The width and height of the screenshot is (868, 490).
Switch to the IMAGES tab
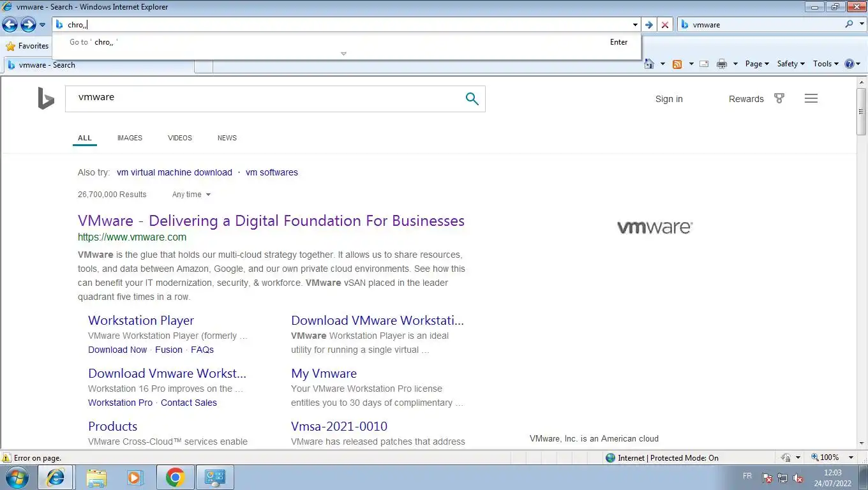point(130,138)
